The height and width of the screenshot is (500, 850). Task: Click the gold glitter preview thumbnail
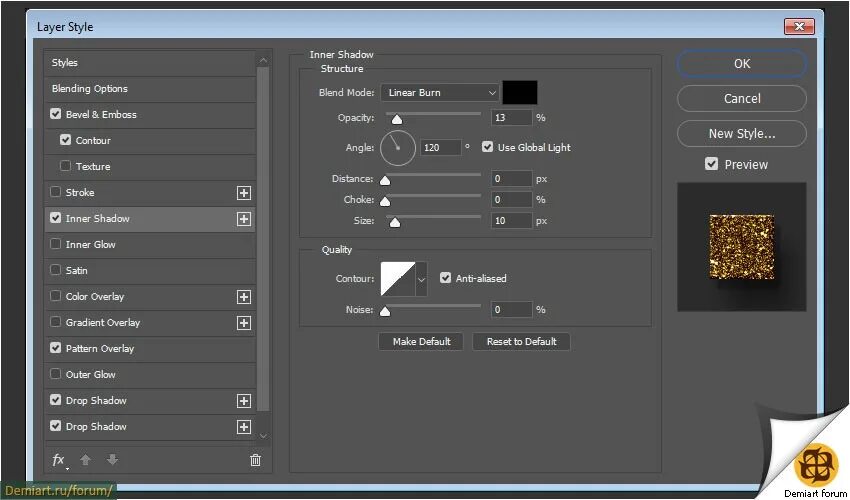click(x=742, y=247)
